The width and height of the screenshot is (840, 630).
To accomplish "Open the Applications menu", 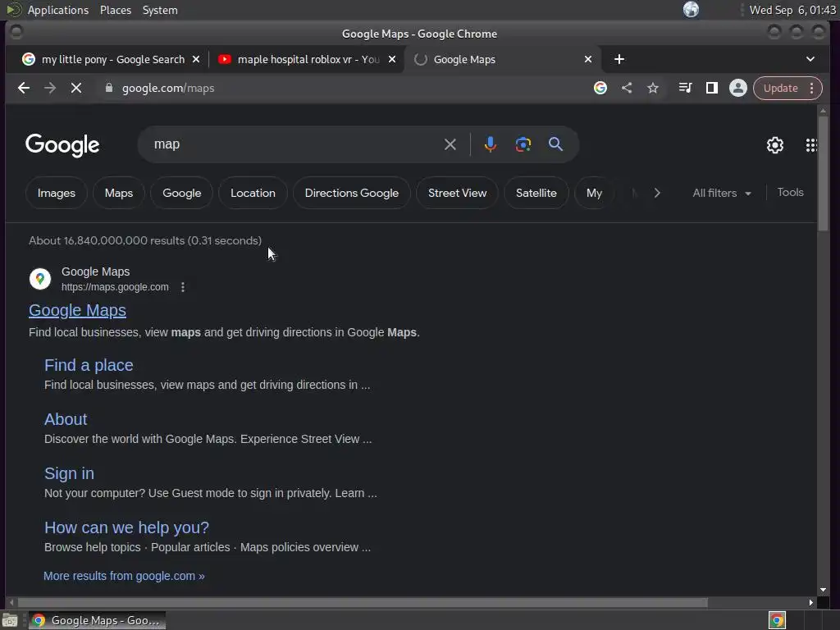I will 58,10.
